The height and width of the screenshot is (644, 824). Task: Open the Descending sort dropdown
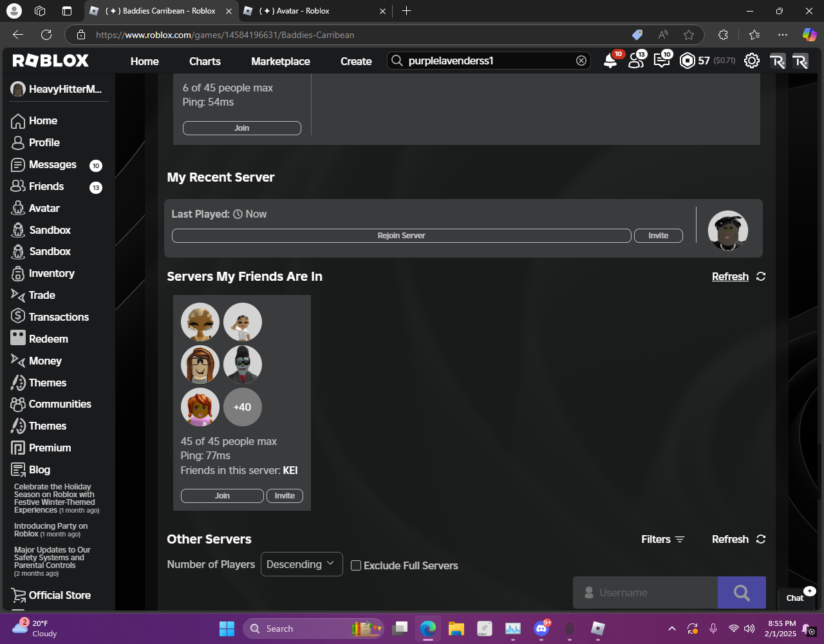click(301, 564)
